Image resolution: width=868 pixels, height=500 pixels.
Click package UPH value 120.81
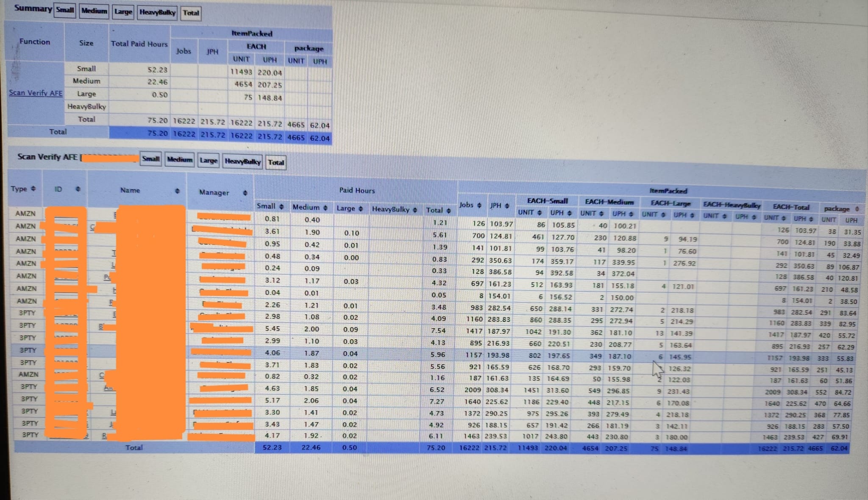(848, 279)
